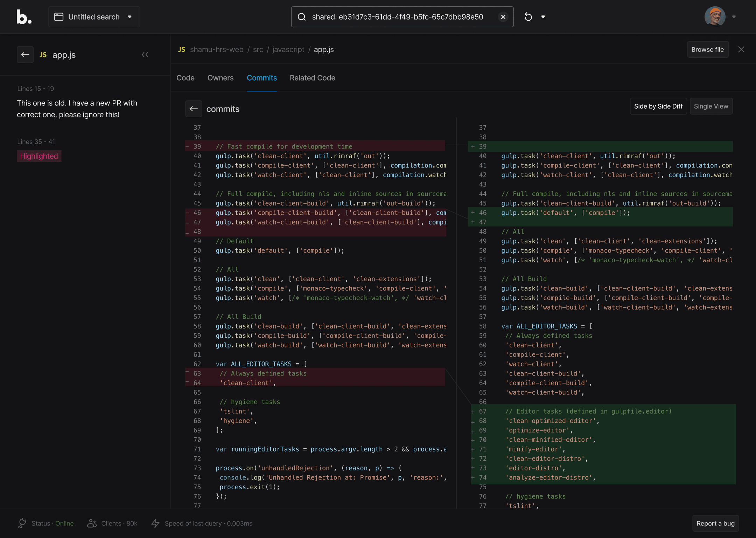Viewport: 756px width, 538px height.
Task: Click the Bloop logo icon
Action: pos(24,17)
